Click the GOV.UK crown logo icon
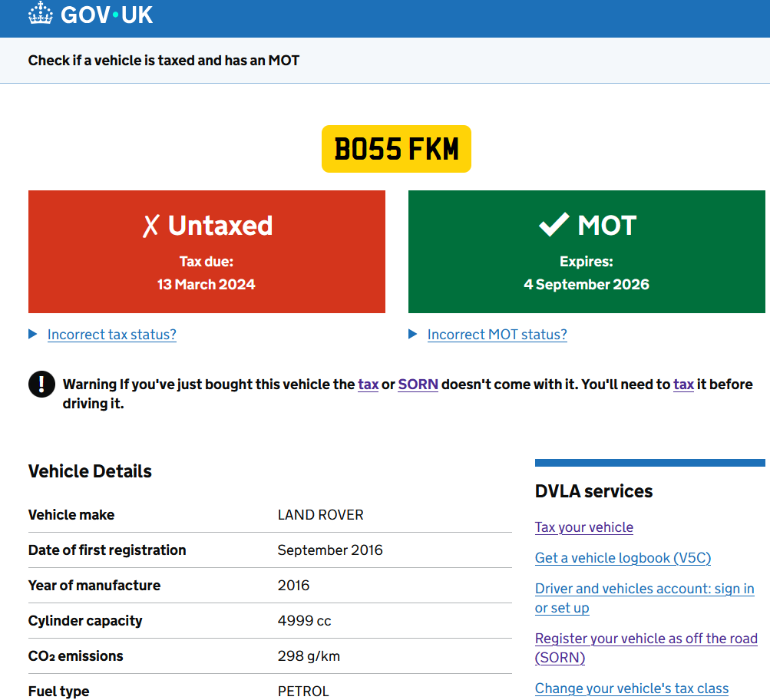 click(x=41, y=13)
